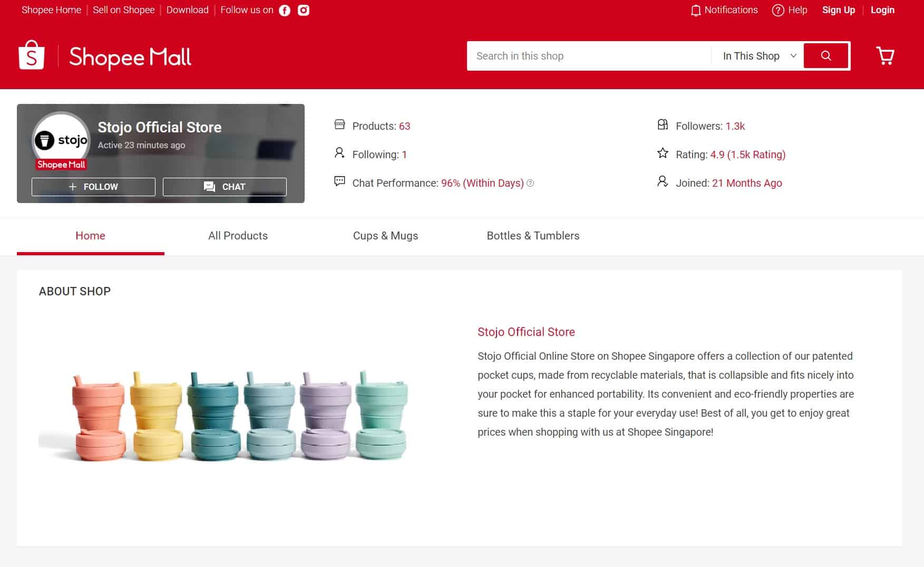The height and width of the screenshot is (567, 924).
Task: Click the Products count 63
Action: (404, 126)
